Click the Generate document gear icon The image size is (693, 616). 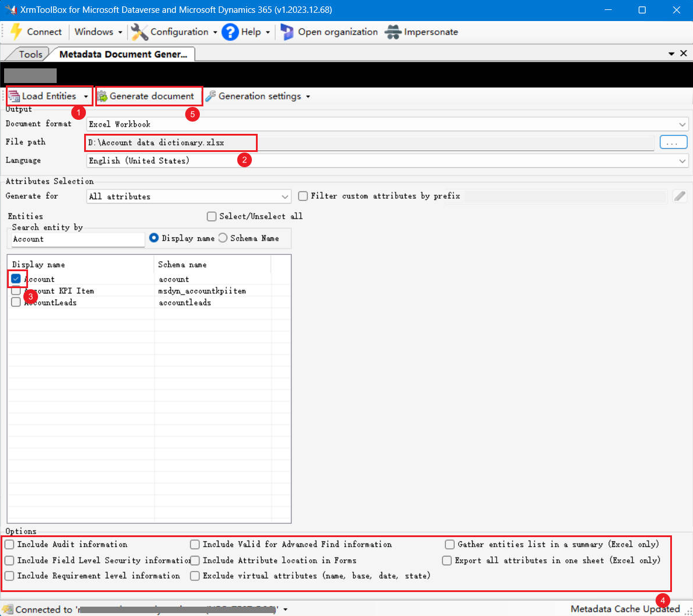102,96
